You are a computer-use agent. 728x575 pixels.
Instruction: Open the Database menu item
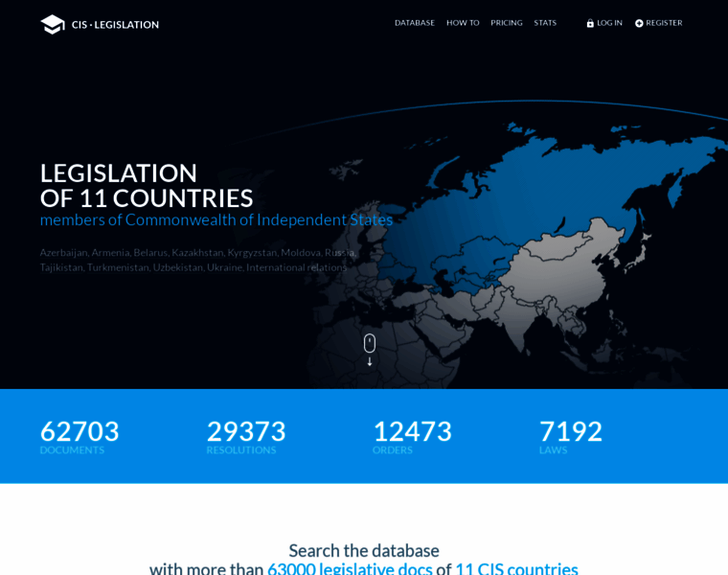pyautogui.click(x=415, y=23)
